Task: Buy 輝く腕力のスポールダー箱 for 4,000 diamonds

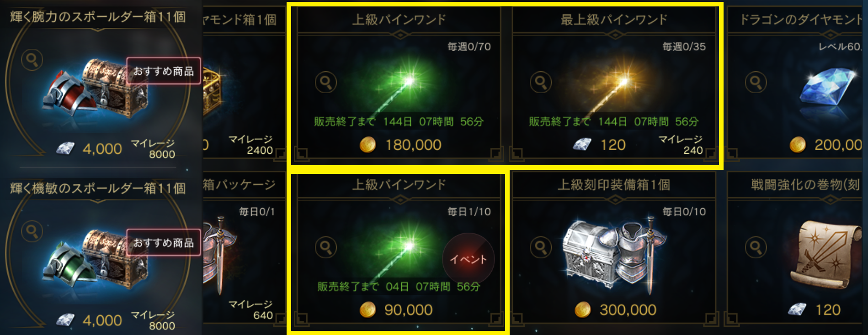Action: coord(89,149)
